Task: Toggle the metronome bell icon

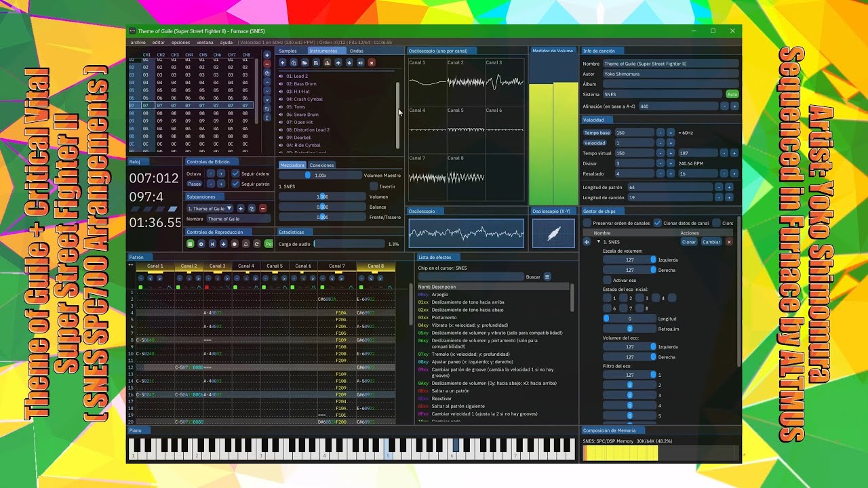Action: [x=245, y=244]
